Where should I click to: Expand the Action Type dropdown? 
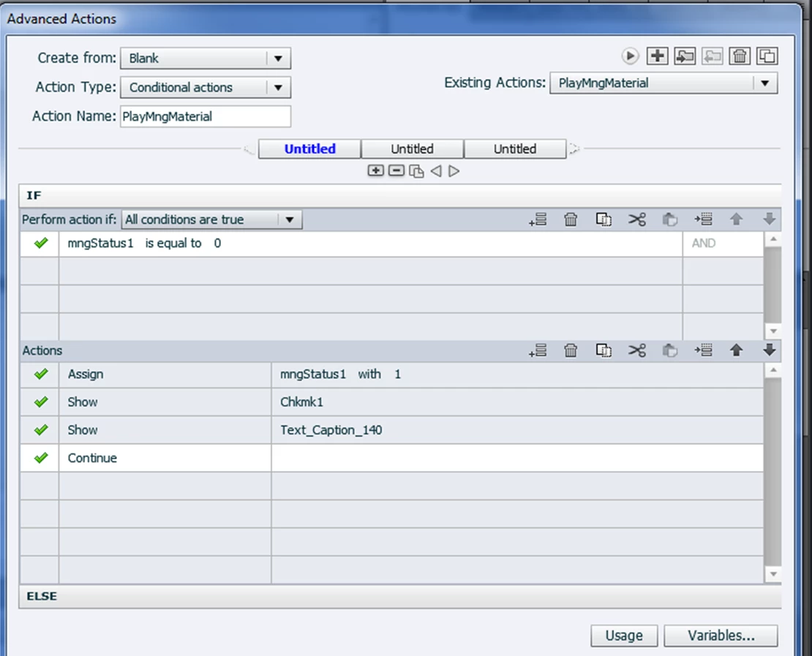point(206,87)
